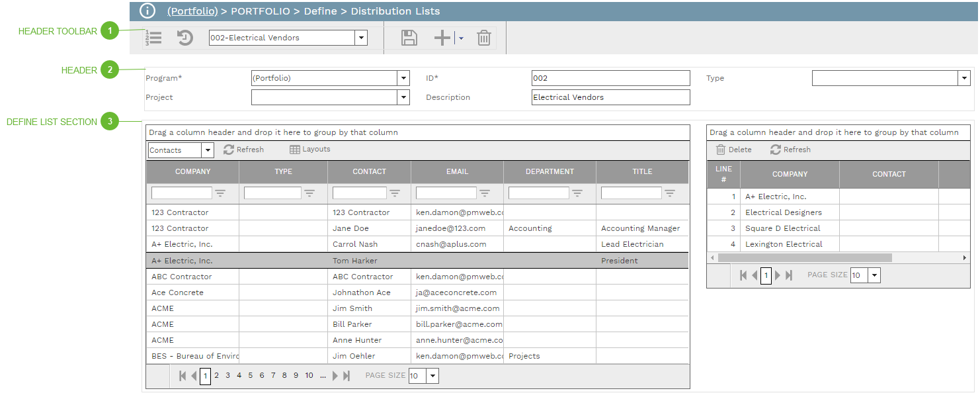980x401 pixels.
Task: Expand the Contacts source dropdown
Action: tap(208, 150)
